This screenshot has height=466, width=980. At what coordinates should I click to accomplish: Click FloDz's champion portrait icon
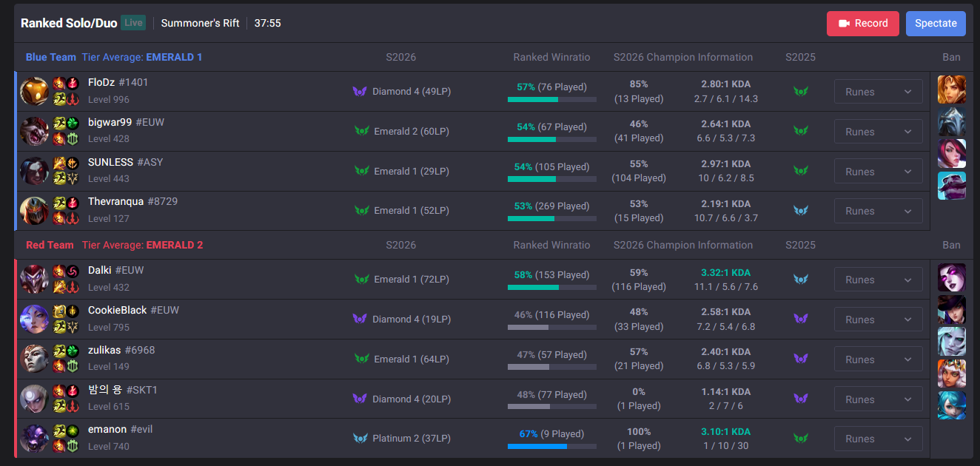coord(34,92)
